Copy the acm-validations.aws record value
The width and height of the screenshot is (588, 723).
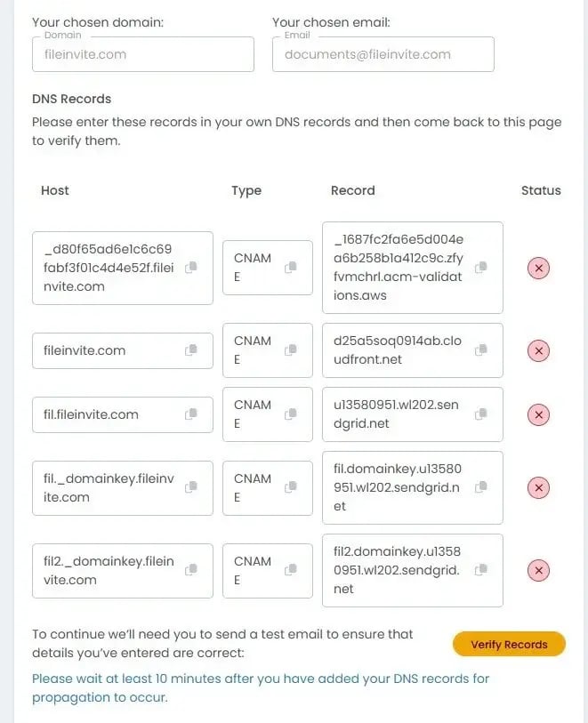click(481, 269)
